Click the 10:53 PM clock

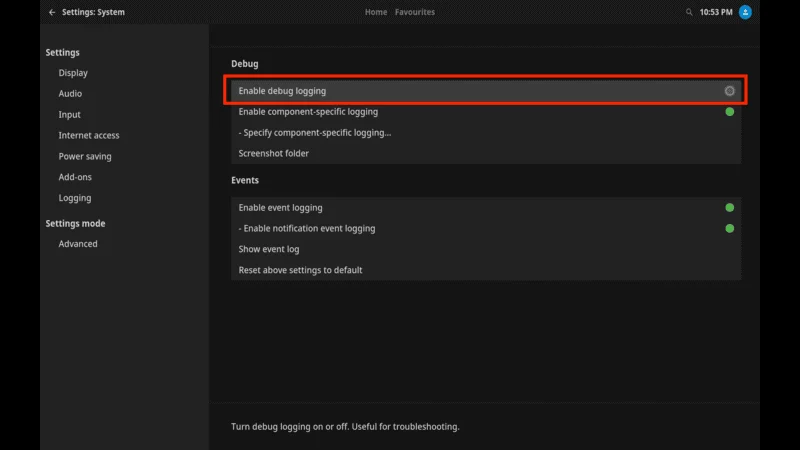716,12
